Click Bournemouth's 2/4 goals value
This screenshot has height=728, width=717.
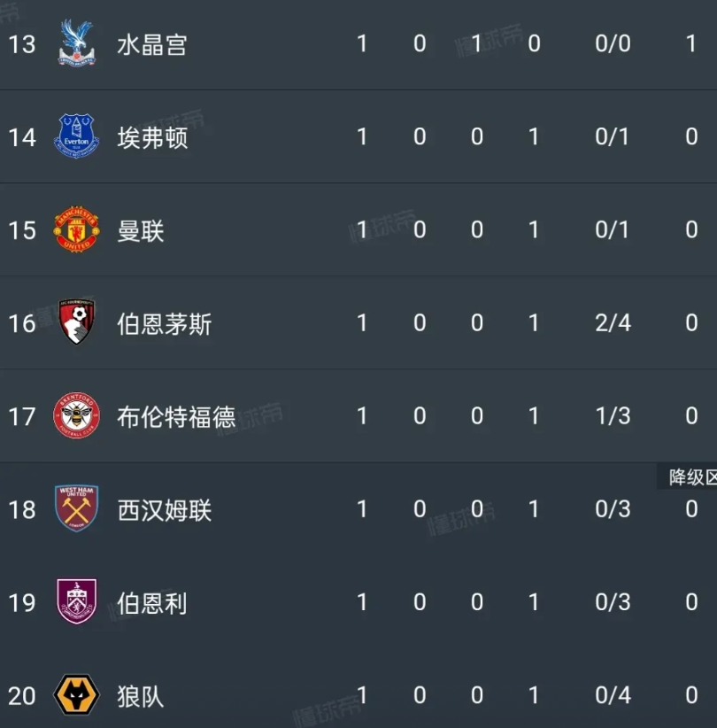point(613,323)
